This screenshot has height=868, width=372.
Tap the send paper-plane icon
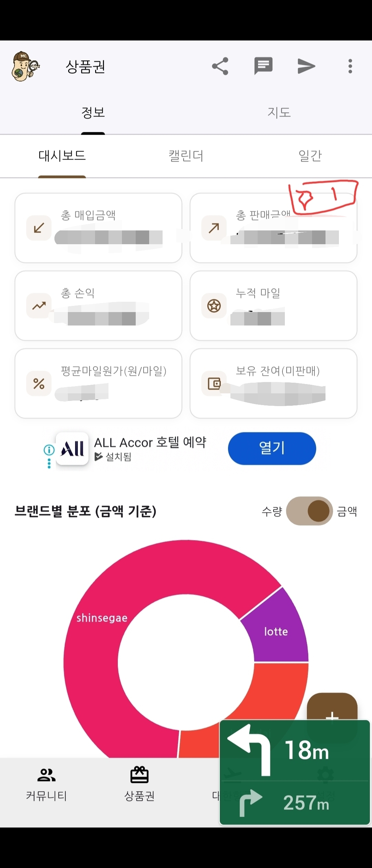point(306,66)
